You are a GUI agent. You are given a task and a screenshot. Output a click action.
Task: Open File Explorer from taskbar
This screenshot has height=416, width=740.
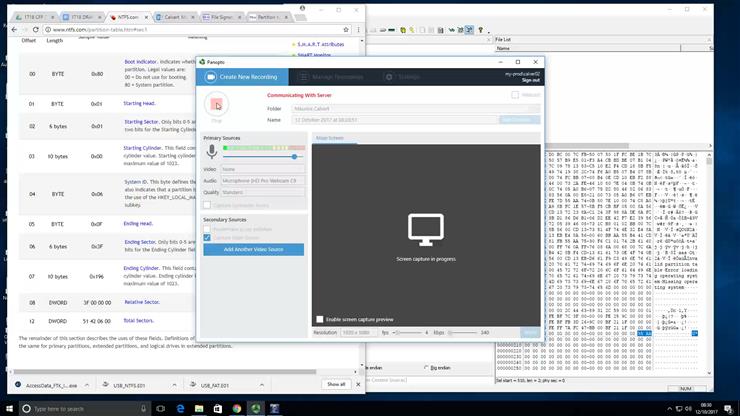(199, 408)
